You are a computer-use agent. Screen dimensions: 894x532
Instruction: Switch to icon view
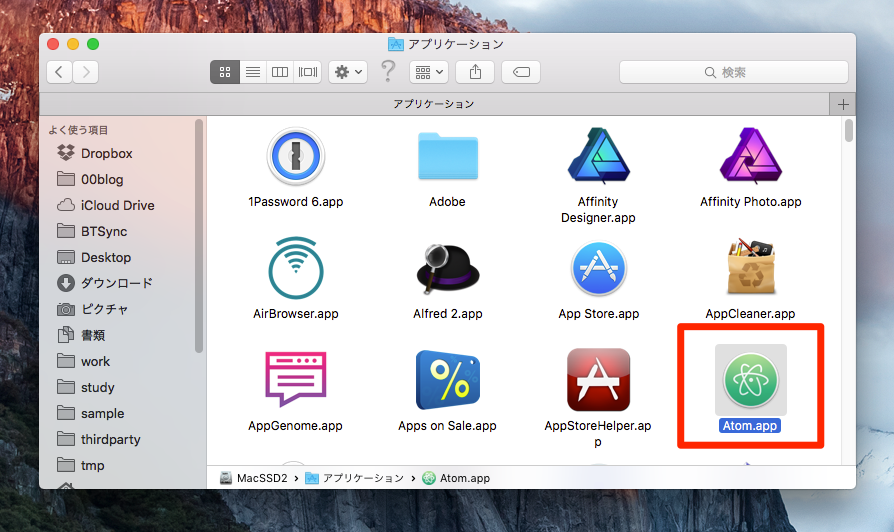[225, 72]
